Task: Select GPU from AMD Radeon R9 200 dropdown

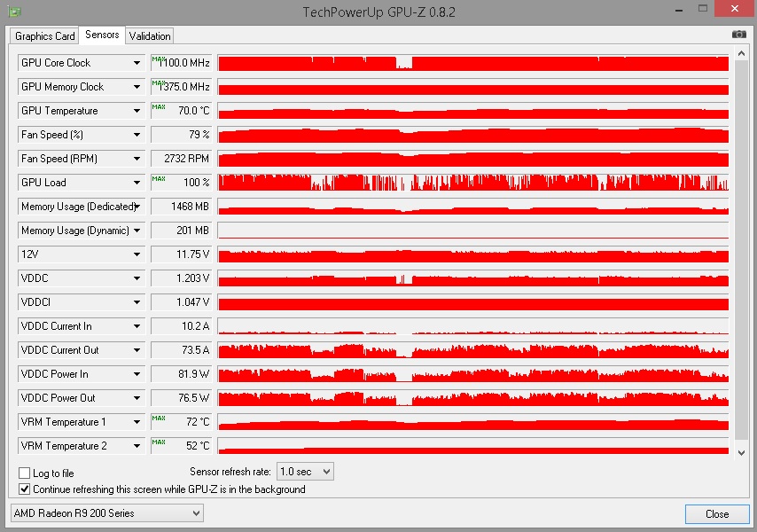Action: tap(107, 512)
